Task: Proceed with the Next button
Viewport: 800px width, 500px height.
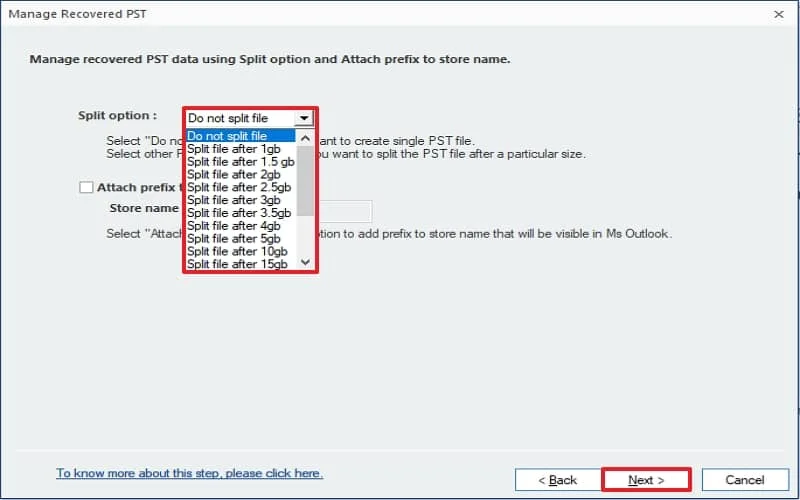Action: (x=646, y=480)
